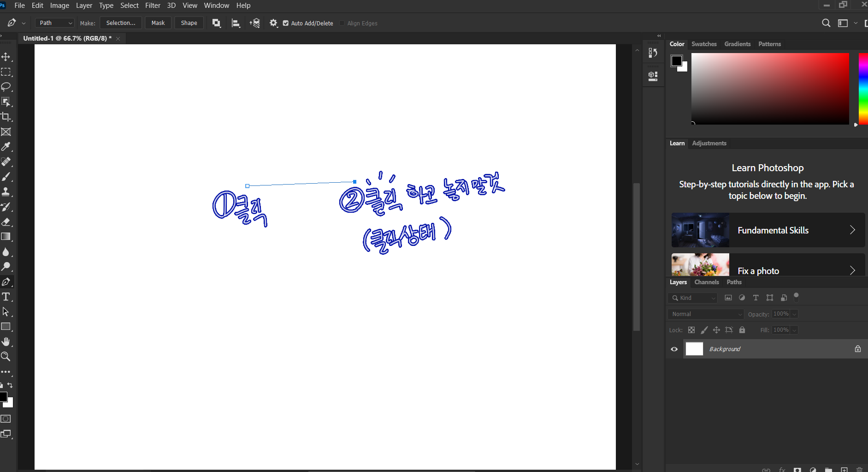Viewport: 868px width, 472px height.
Task: Open the Filter menu
Action: [x=153, y=6]
